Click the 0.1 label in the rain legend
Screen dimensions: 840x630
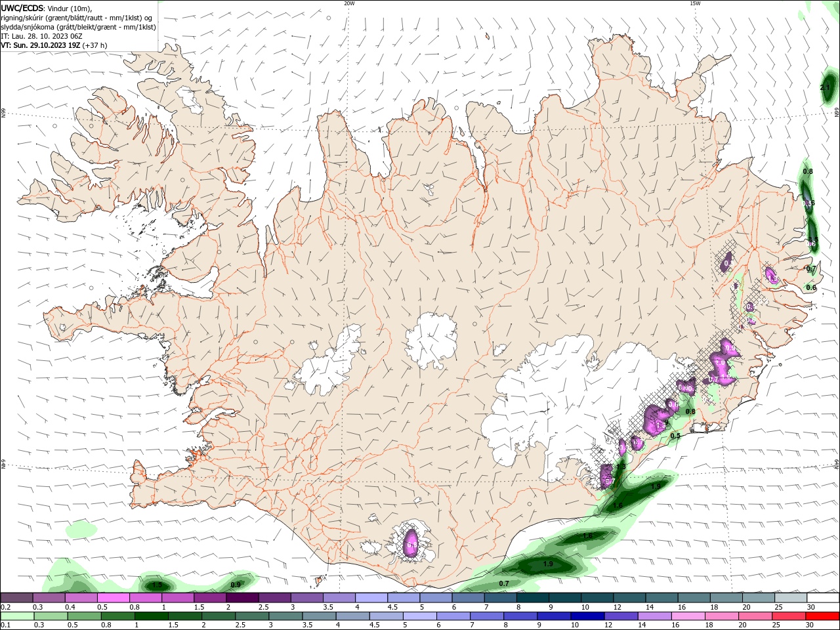click(x=5, y=625)
